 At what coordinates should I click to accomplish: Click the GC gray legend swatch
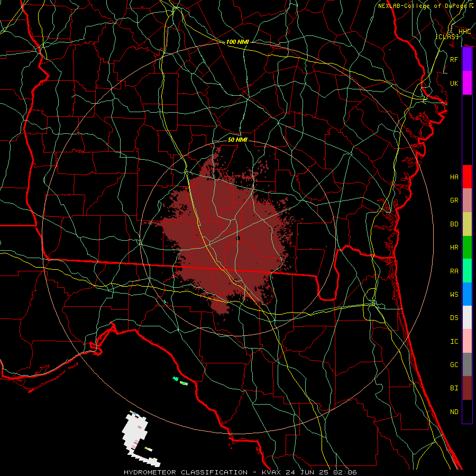[467, 364]
